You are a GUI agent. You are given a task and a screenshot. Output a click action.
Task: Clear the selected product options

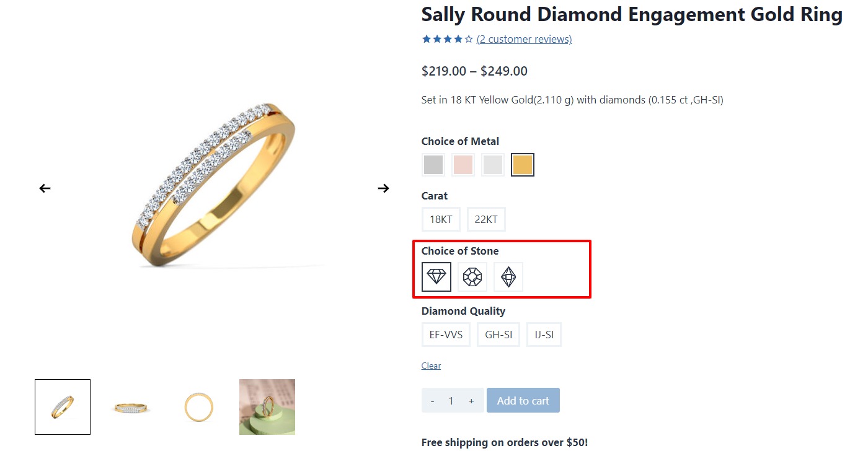point(431,366)
